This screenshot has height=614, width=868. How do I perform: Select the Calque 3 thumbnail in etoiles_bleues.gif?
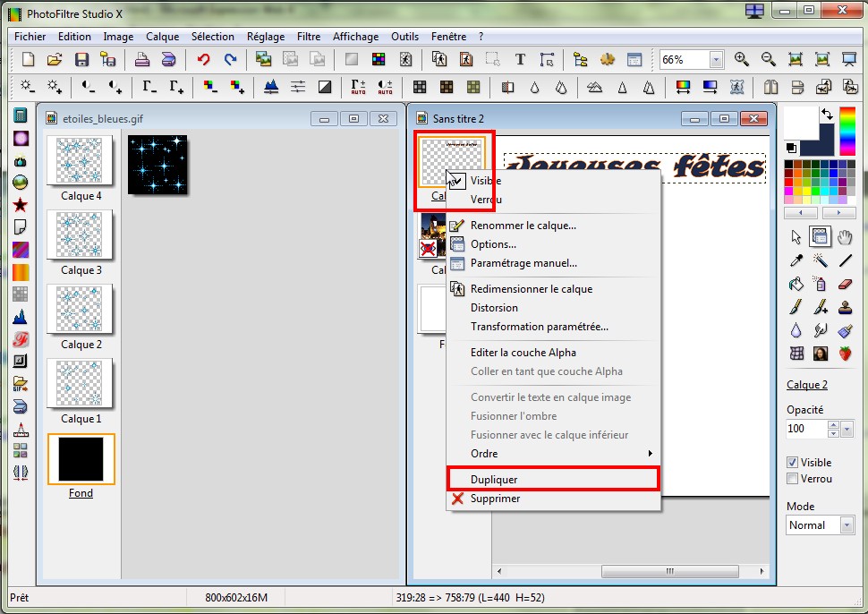coord(80,235)
